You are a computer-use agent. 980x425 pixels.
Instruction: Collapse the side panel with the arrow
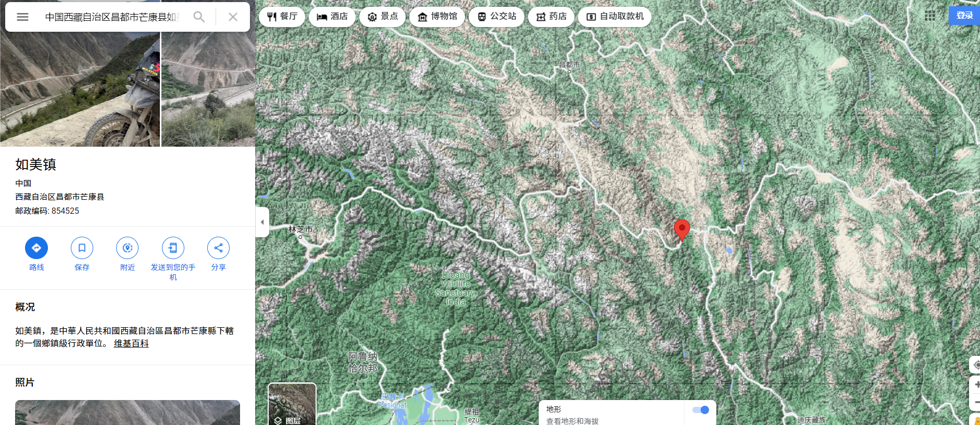(x=262, y=222)
